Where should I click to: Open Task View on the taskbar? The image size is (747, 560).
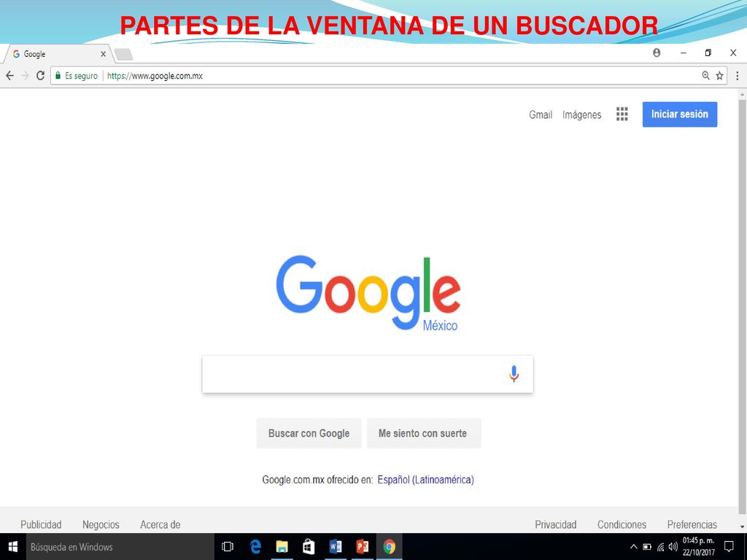coord(228,547)
